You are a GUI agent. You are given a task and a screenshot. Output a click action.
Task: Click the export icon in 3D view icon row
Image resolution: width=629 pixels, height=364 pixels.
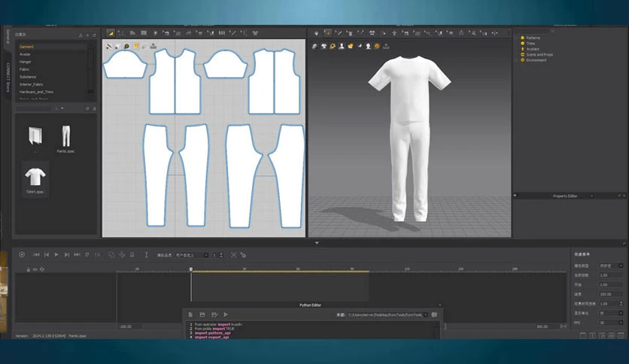pos(386,47)
